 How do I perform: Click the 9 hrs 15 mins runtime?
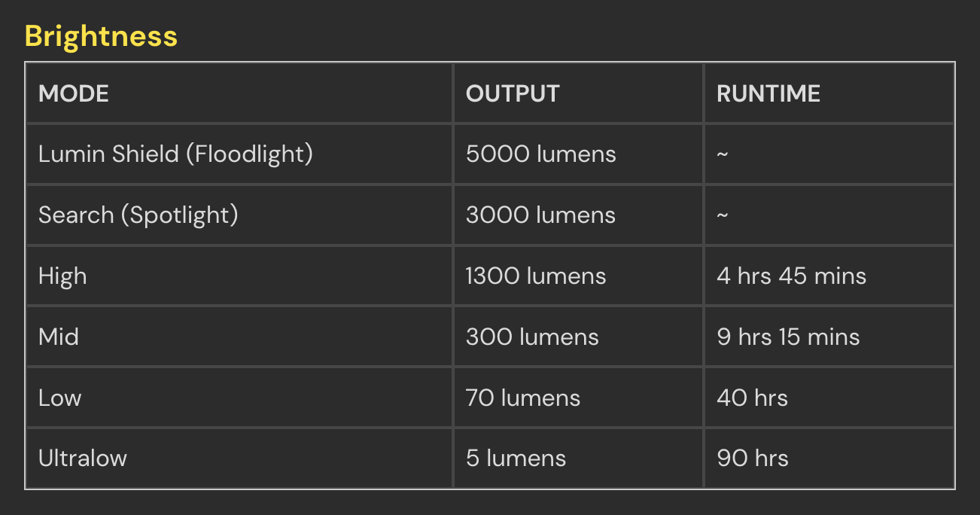788,337
